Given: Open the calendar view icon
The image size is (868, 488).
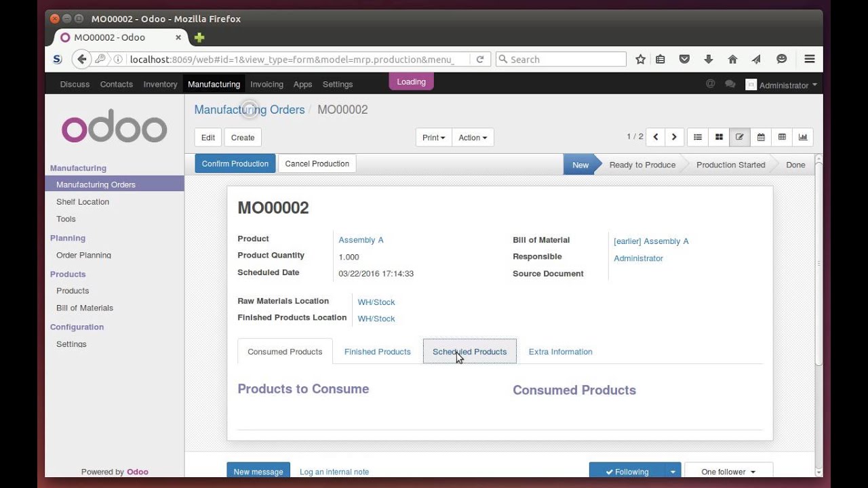Looking at the screenshot, I should (761, 137).
